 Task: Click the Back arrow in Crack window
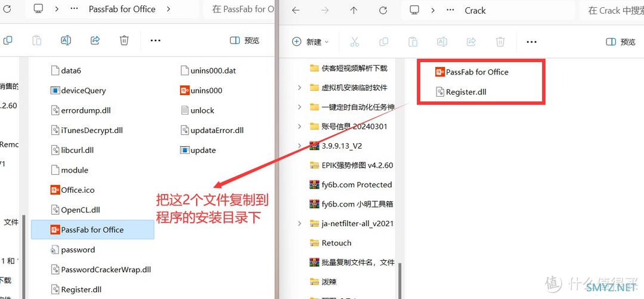pyautogui.click(x=296, y=10)
